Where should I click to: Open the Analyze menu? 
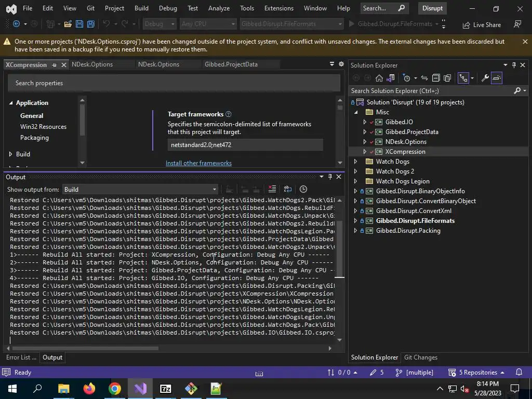[x=219, y=8]
